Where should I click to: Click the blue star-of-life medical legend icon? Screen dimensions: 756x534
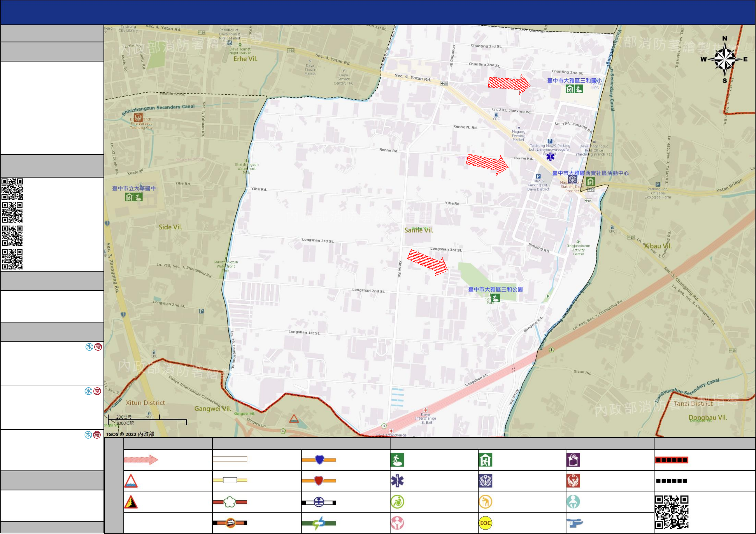click(x=397, y=481)
